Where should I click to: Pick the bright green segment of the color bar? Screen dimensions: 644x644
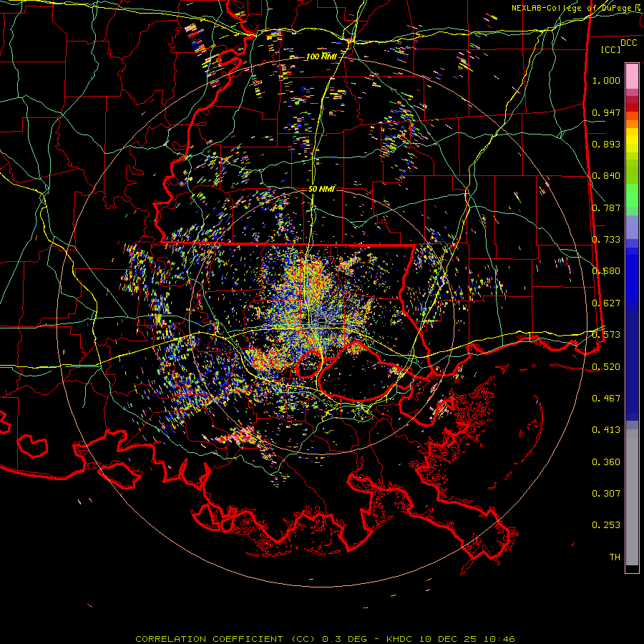point(632,195)
